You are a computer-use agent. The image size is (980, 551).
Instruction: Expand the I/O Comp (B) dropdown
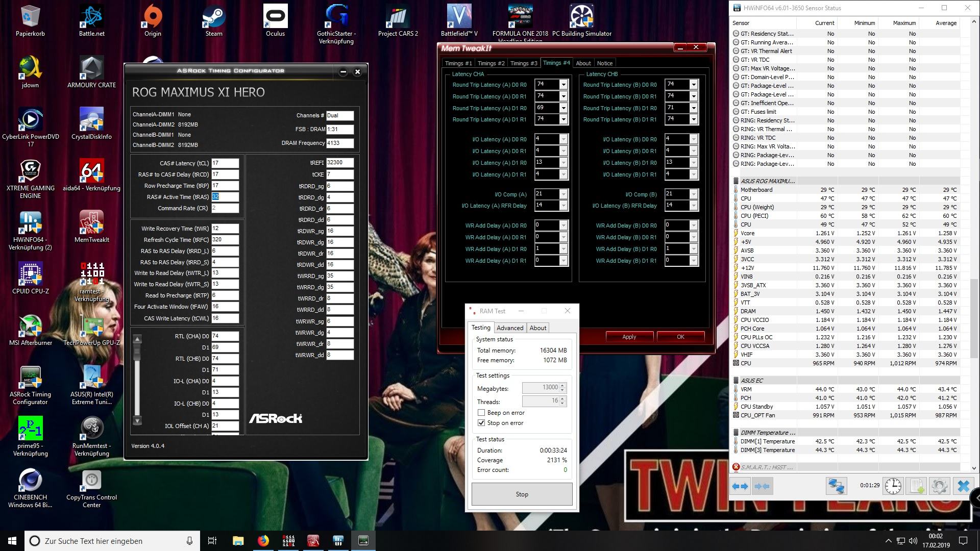click(693, 194)
